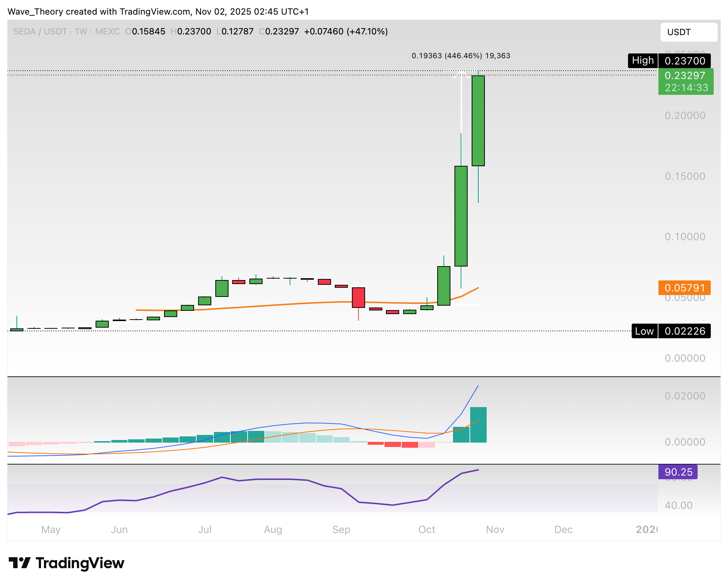Click the white measurement arrow tip
The height and width of the screenshot is (585, 728).
pos(461,72)
